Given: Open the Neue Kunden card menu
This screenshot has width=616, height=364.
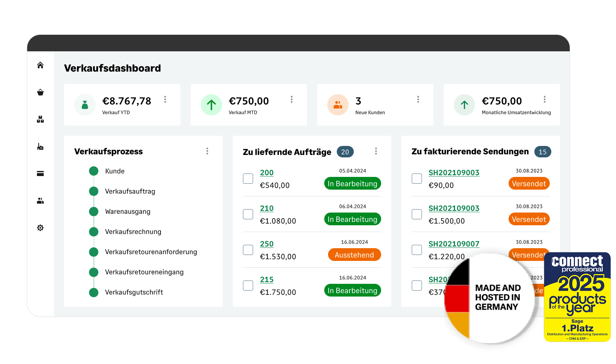Looking at the screenshot, I should pos(418,99).
